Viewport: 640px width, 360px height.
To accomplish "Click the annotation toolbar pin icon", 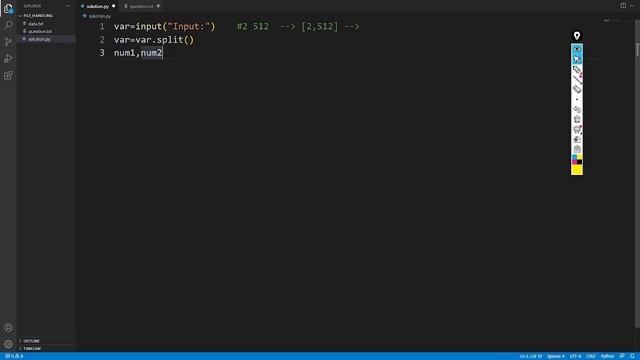I will tap(577, 36).
